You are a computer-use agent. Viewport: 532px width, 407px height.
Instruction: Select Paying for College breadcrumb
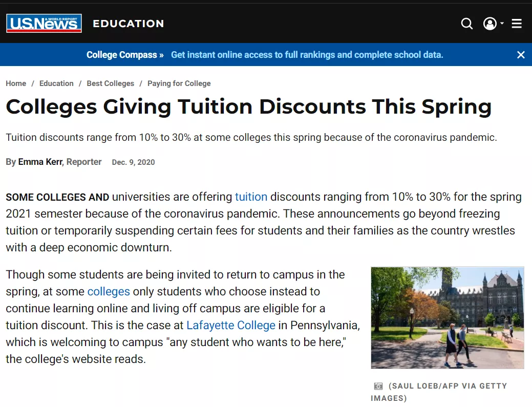click(179, 83)
